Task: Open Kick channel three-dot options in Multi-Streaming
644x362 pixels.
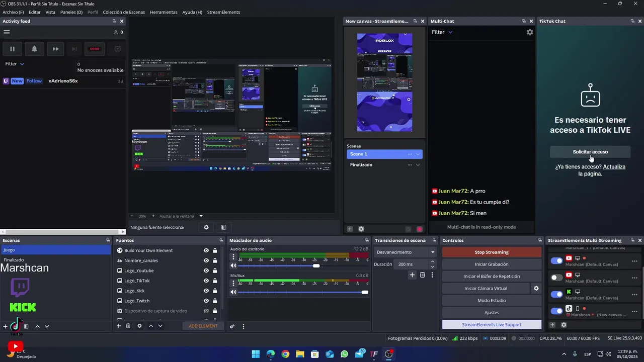Action: tap(634, 294)
